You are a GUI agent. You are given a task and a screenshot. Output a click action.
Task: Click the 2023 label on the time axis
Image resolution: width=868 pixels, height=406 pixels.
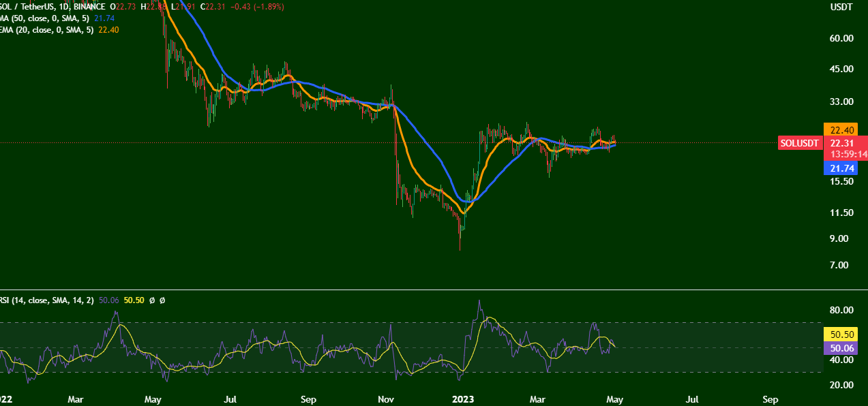click(464, 398)
